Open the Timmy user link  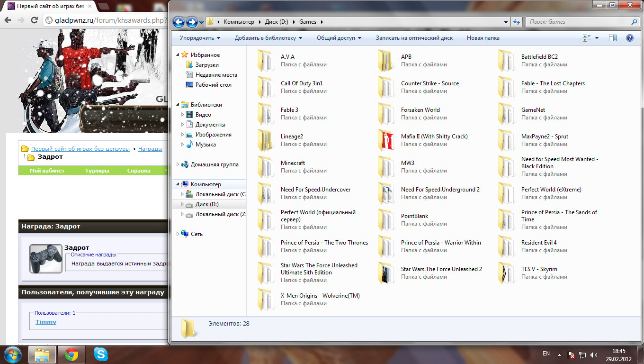pos(46,322)
